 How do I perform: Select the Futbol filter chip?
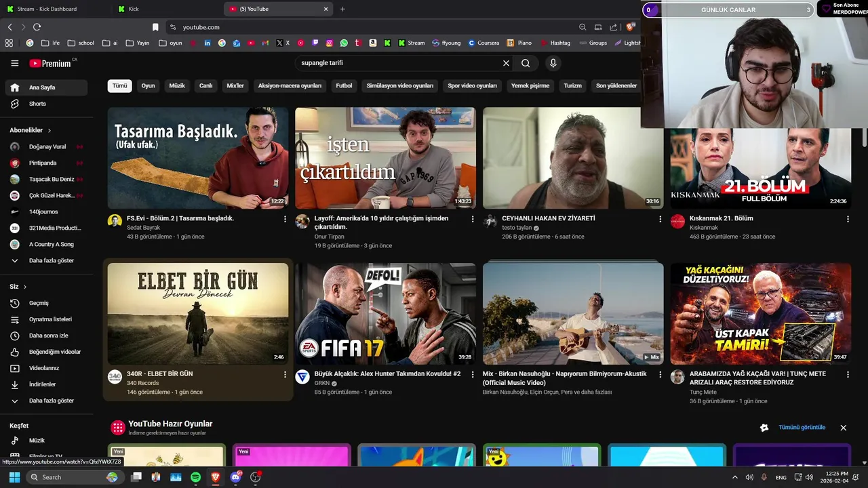[x=344, y=86]
